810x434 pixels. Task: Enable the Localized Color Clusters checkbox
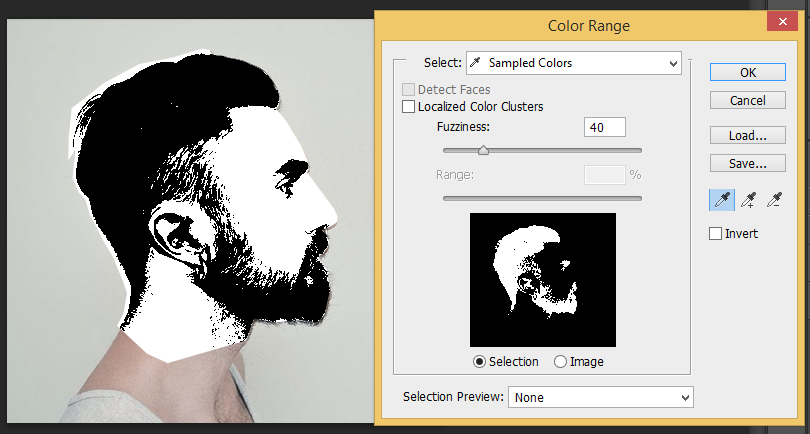409,107
